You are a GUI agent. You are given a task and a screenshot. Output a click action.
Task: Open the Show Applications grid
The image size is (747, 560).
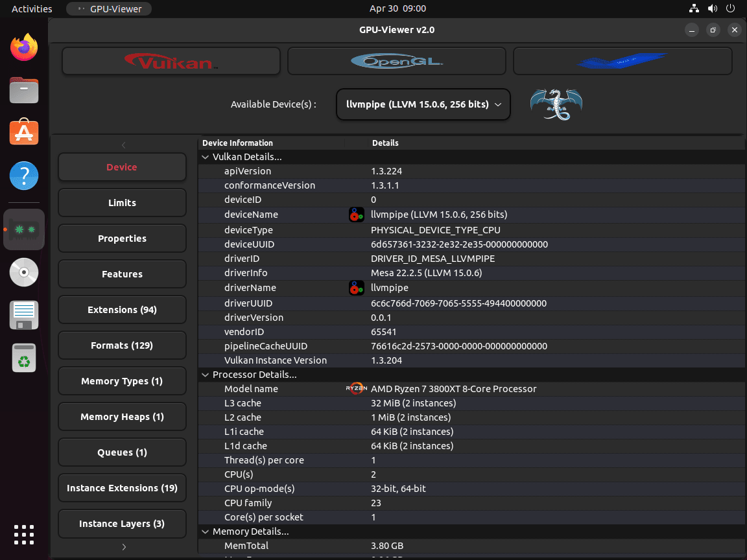[x=24, y=535]
